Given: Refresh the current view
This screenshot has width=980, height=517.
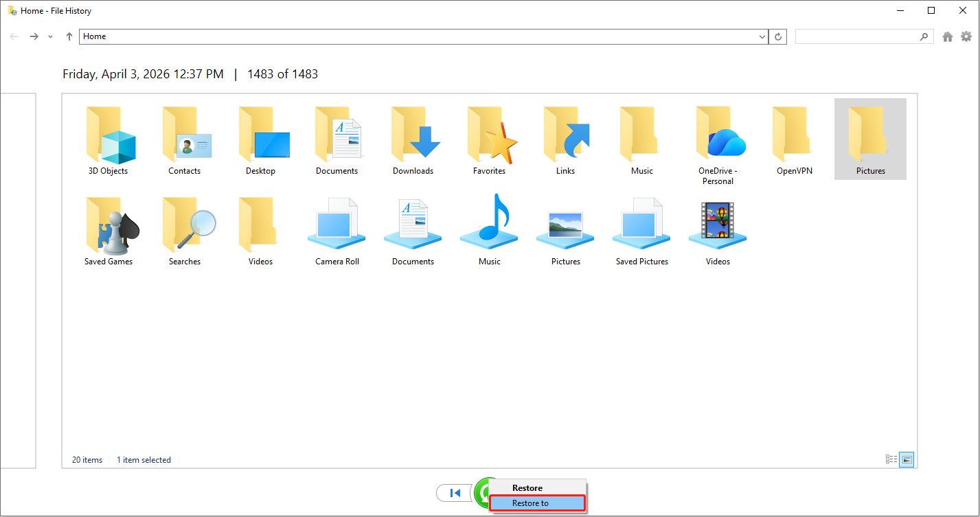Looking at the screenshot, I should [x=777, y=36].
